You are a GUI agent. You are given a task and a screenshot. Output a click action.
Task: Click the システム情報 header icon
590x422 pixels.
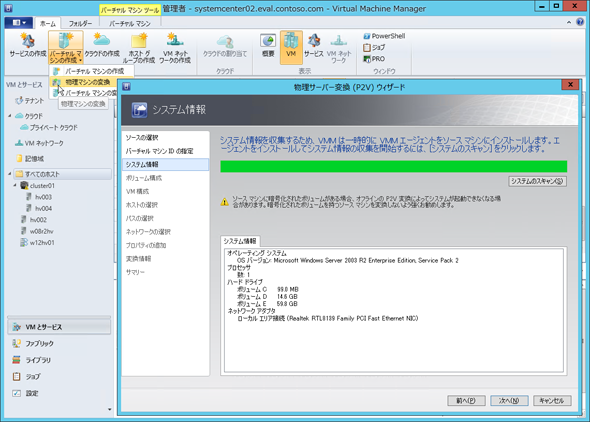[139, 110]
